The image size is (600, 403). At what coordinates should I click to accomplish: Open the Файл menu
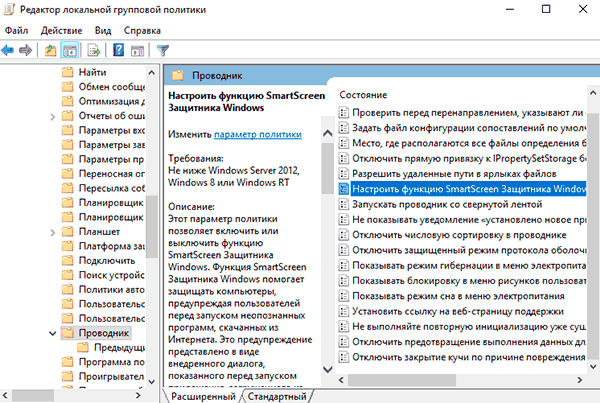pyautogui.click(x=16, y=31)
